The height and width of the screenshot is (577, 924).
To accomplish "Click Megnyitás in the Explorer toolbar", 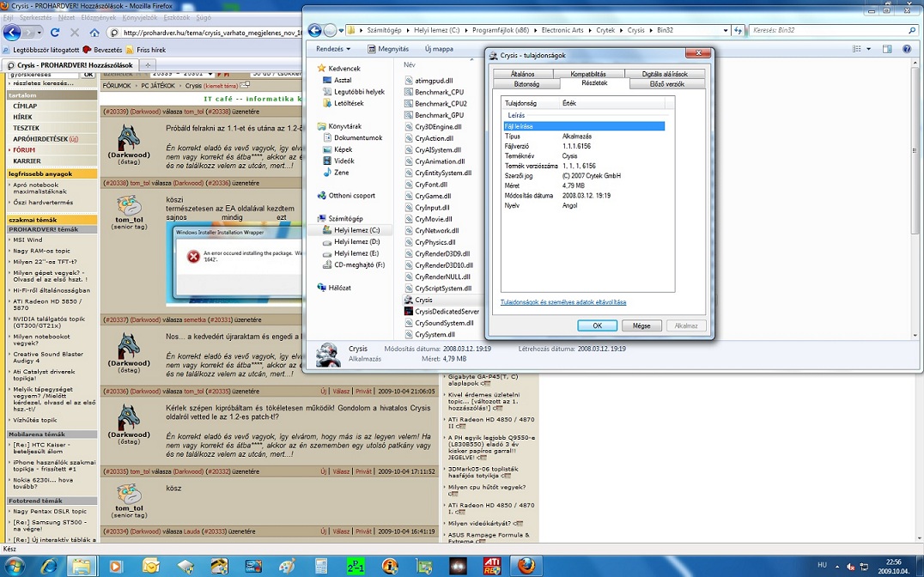I will 388,49.
